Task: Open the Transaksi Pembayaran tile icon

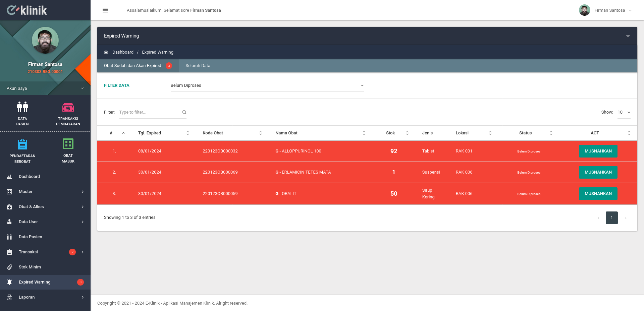Action: click(x=68, y=108)
